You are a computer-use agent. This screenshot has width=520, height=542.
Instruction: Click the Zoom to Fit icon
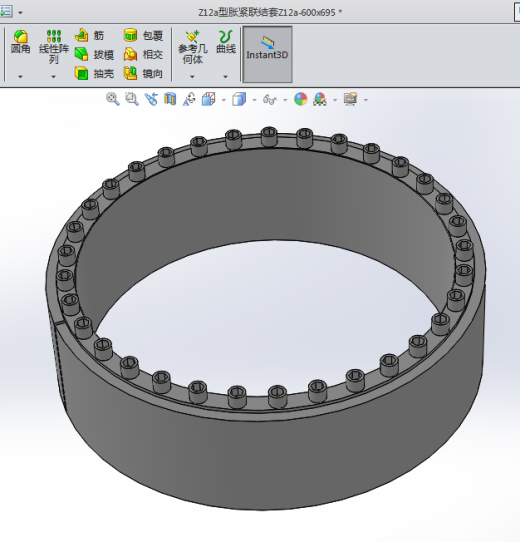tap(113, 99)
